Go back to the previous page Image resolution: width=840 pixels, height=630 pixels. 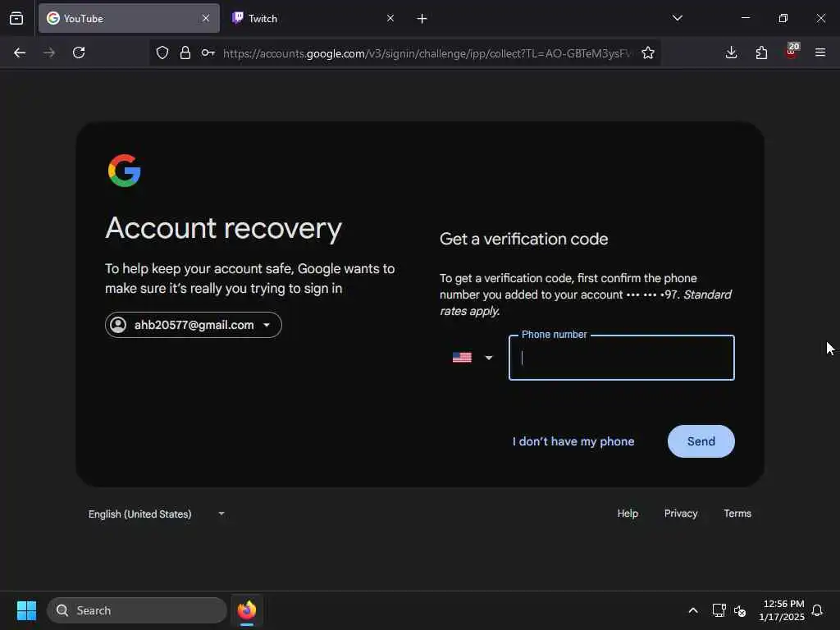[x=20, y=52]
